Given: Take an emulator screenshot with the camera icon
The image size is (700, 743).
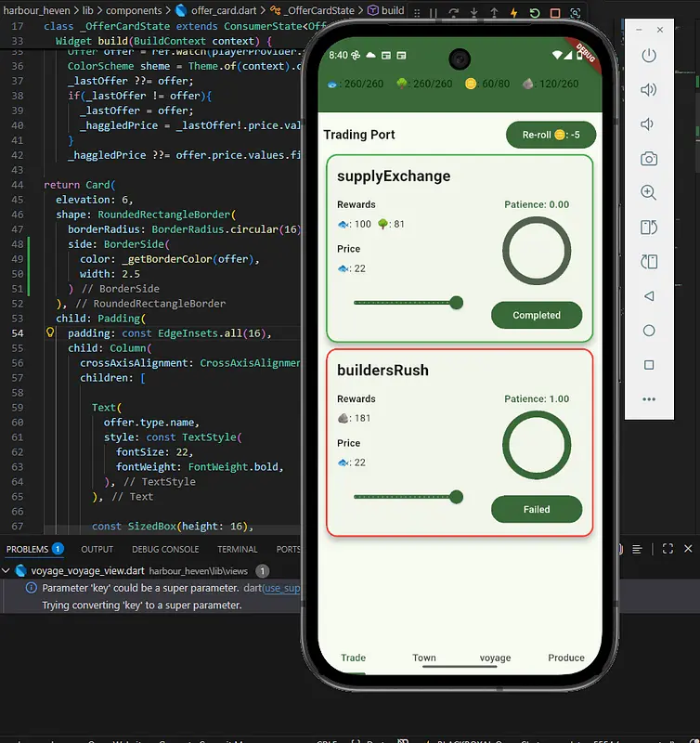Looking at the screenshot, I should click(x=649, y=159).
